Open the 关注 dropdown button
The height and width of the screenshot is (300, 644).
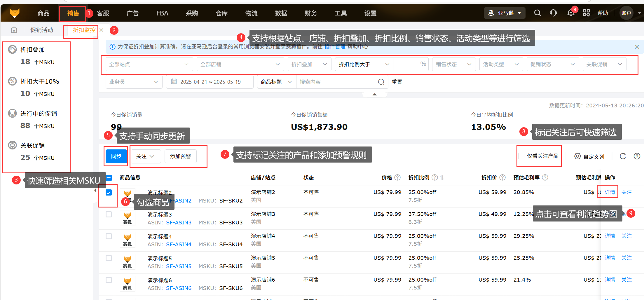[145, 156]
